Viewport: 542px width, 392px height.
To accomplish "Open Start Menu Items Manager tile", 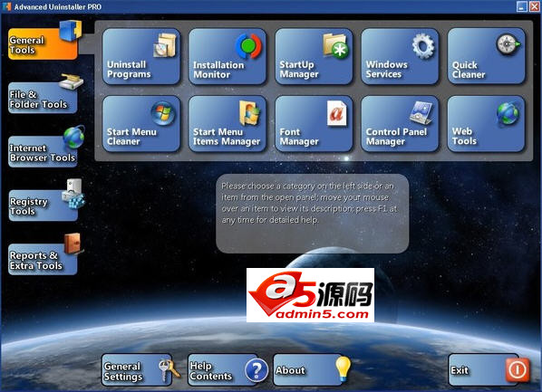I will click(x=227, y=124).
